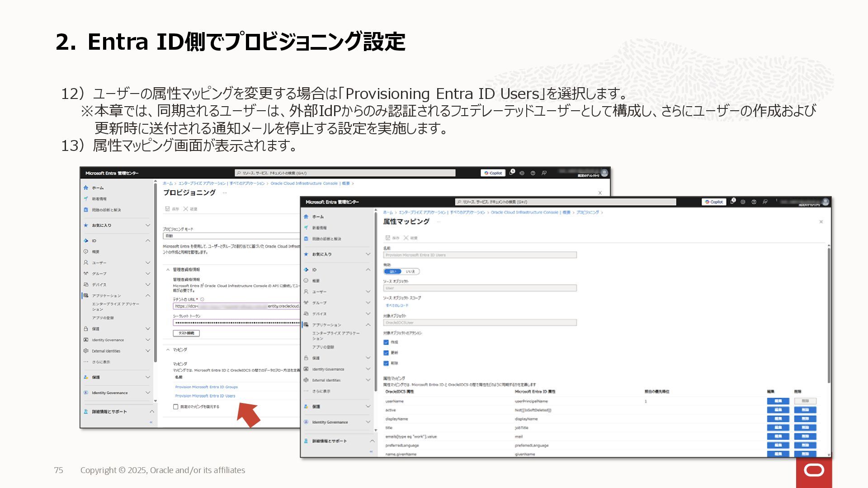Select はい on the enabled toggle
The width and height of the screenshot is (868, 488).
pyautogui.click(x=392, y=272)
